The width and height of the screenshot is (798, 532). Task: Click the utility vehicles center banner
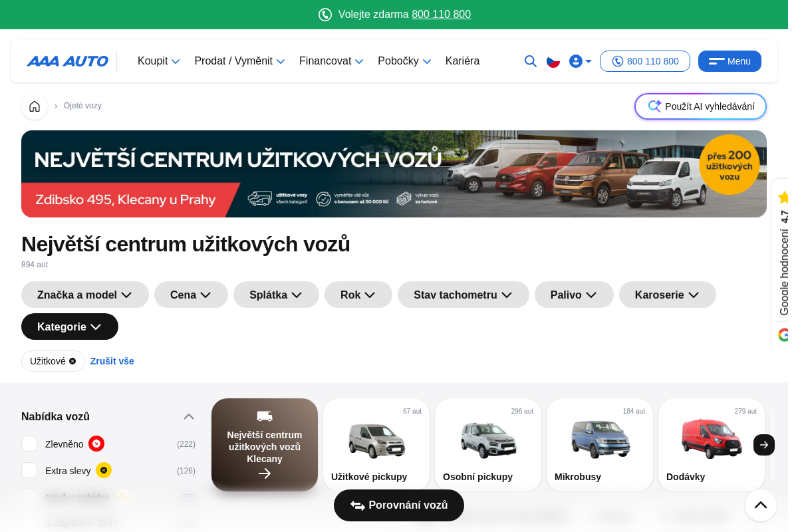coord(394,174)
